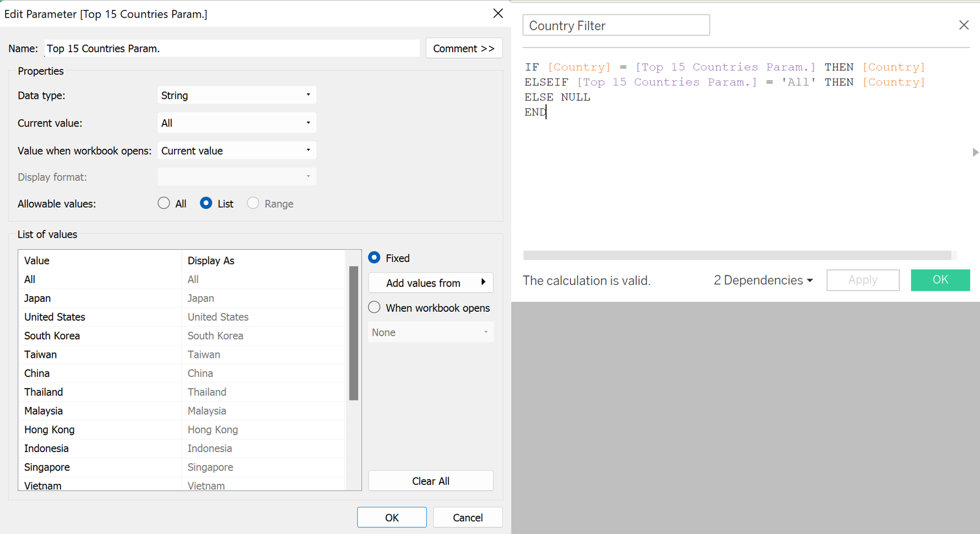Click the Clear All button
980x534 pixels.
tap(431, 481)
